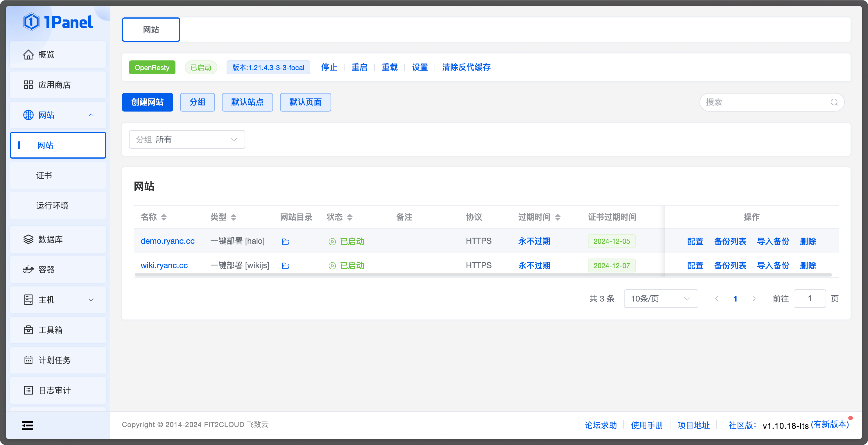Screen dimensions: 868x445
Task: Open the 容器 Docker whale icon
Action: coord(28,270)
